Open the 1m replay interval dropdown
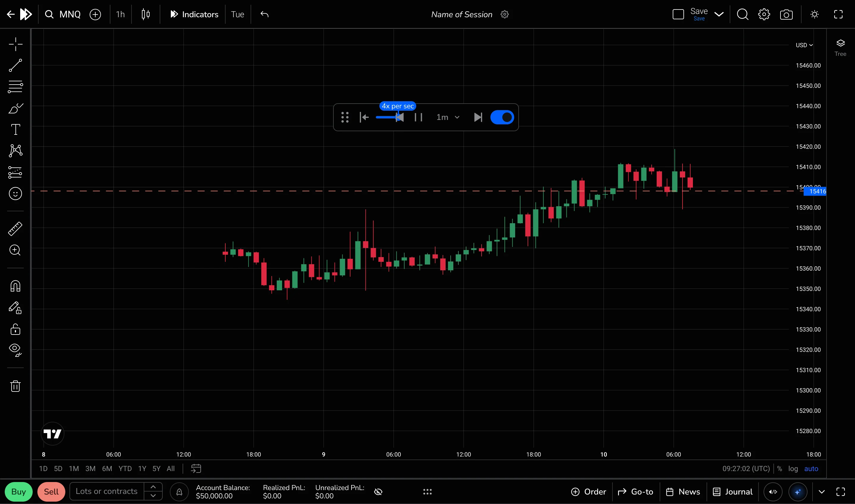855x504 pixels. [448, 117]
